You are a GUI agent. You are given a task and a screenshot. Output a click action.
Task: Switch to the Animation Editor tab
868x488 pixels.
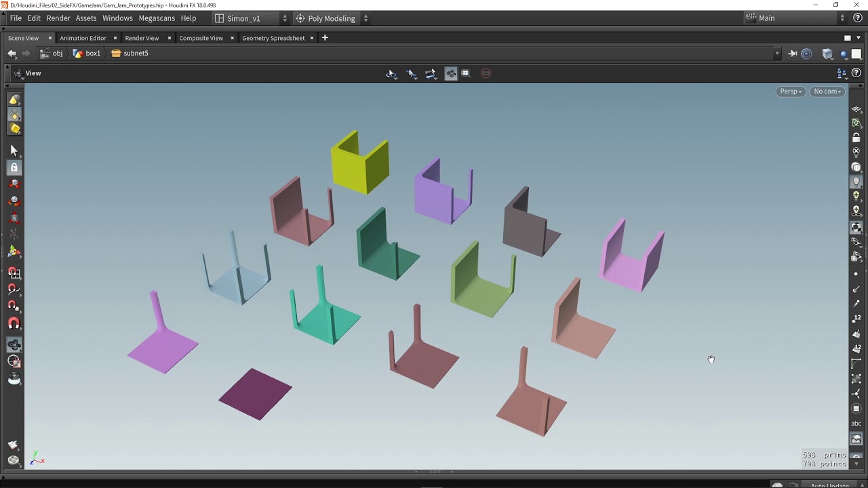(83, 38)
